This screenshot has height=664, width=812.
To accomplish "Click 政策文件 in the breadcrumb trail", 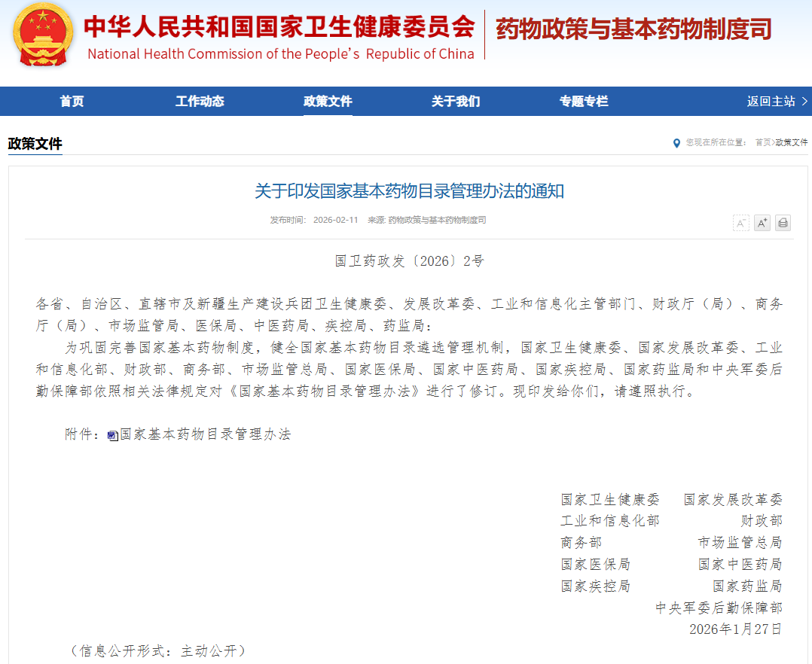I will coord(792,142).
